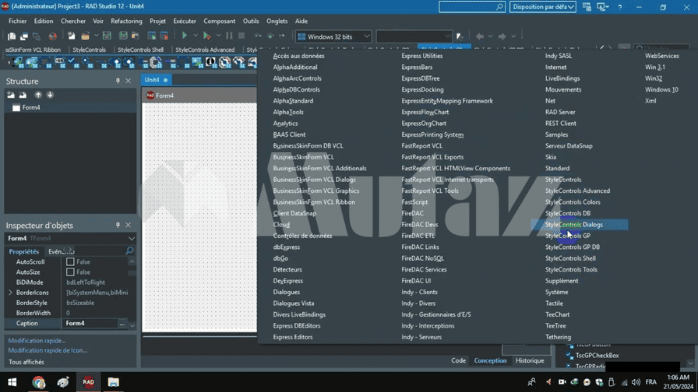The height and width of the screenshot is (392, 698).
Task: Click the search box in the title bar
Action: click(472, 7)
